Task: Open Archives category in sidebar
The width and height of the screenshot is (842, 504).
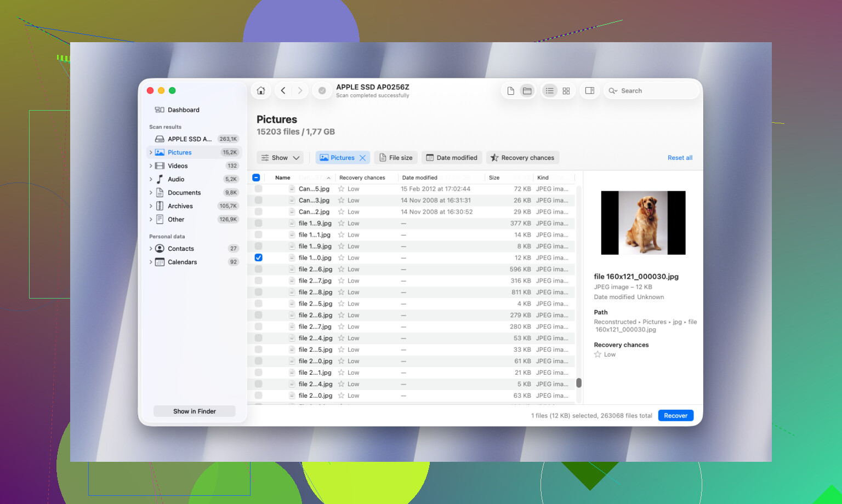Action: coord(195,206)
